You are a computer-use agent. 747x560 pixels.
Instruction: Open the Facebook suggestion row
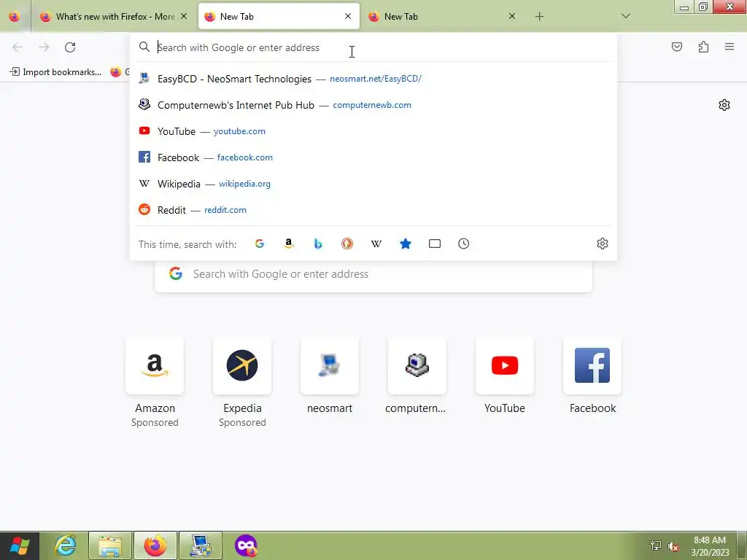tap(373, 157)
